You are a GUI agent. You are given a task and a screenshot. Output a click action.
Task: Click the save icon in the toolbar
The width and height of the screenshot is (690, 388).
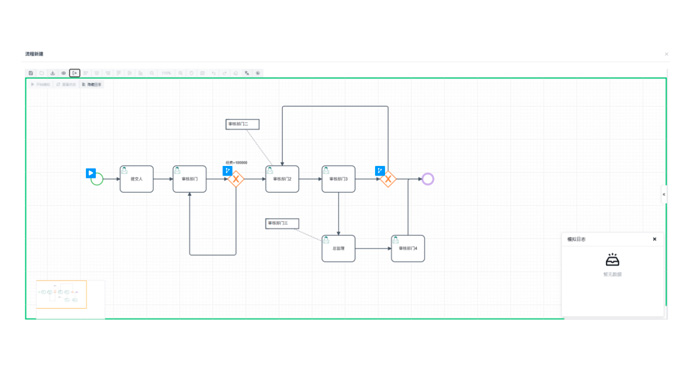31,73
